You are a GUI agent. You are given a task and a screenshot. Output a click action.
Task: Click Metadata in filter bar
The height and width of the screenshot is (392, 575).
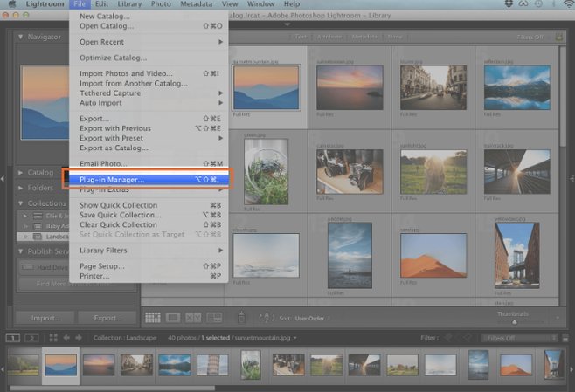364,37
